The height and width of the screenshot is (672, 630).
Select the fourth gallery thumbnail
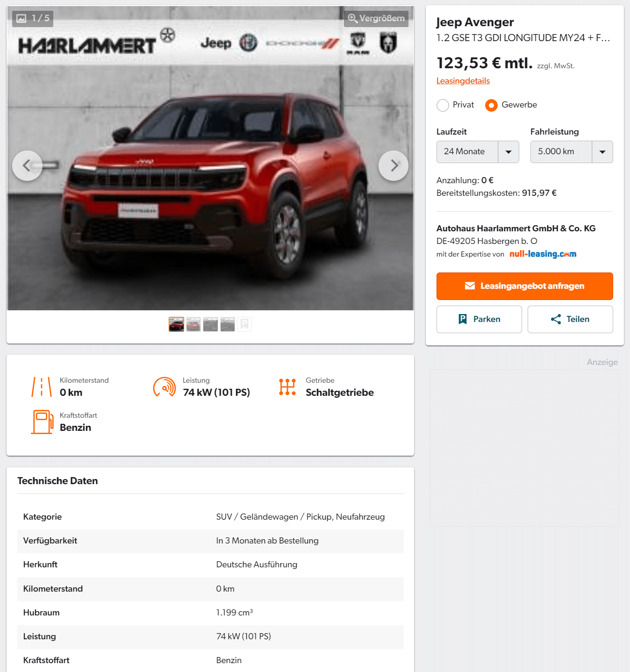pyautogui.click(x=228, y=324)
